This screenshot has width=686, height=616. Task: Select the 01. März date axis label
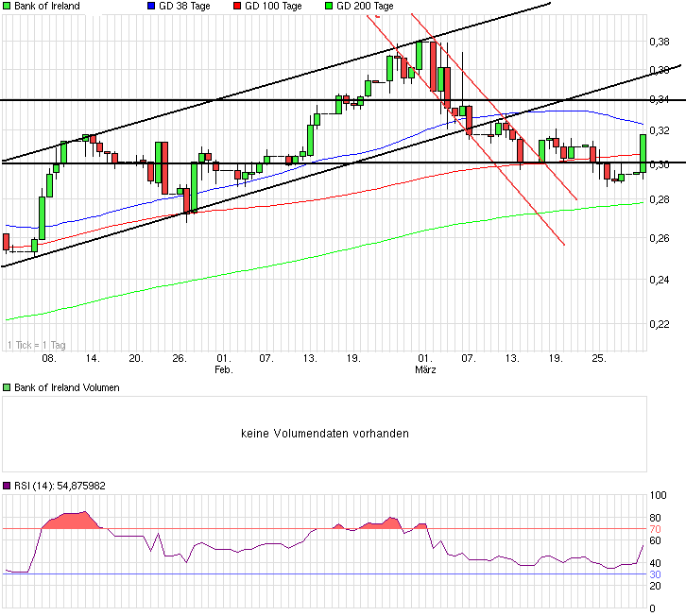(x=425, y=365)
